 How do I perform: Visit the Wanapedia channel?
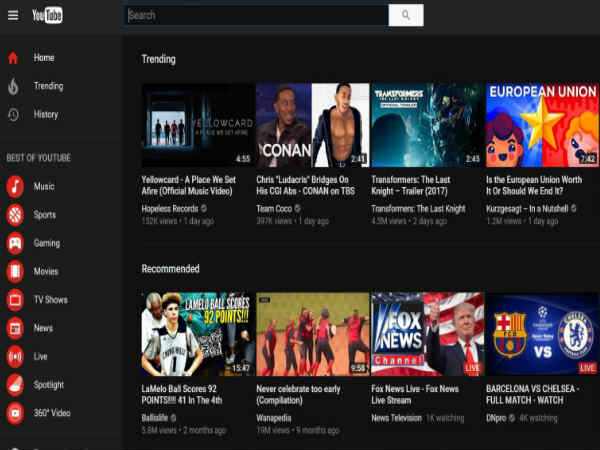274,418
